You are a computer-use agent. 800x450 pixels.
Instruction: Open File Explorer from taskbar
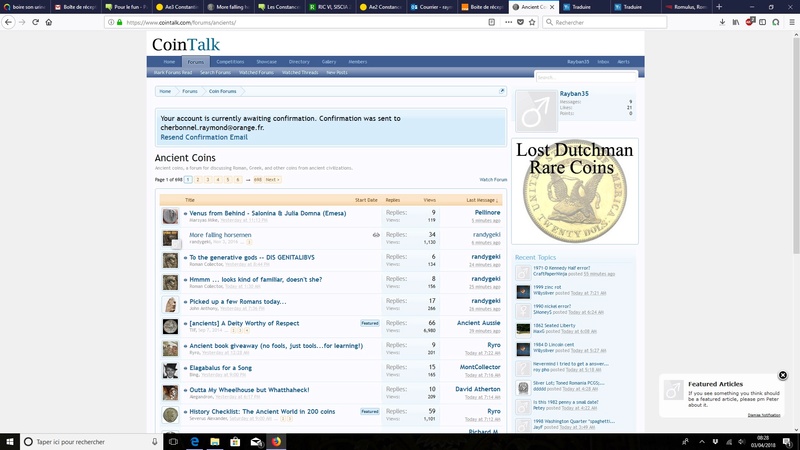[215, 442]
